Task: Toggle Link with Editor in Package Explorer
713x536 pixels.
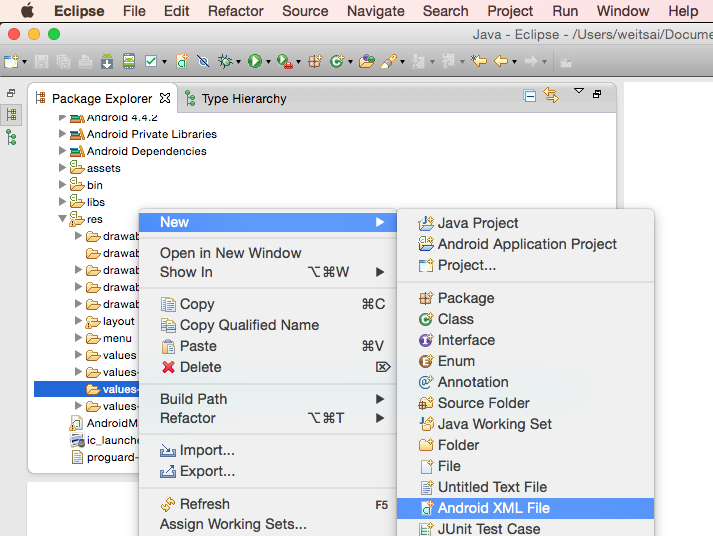Action: pos(551,95)
